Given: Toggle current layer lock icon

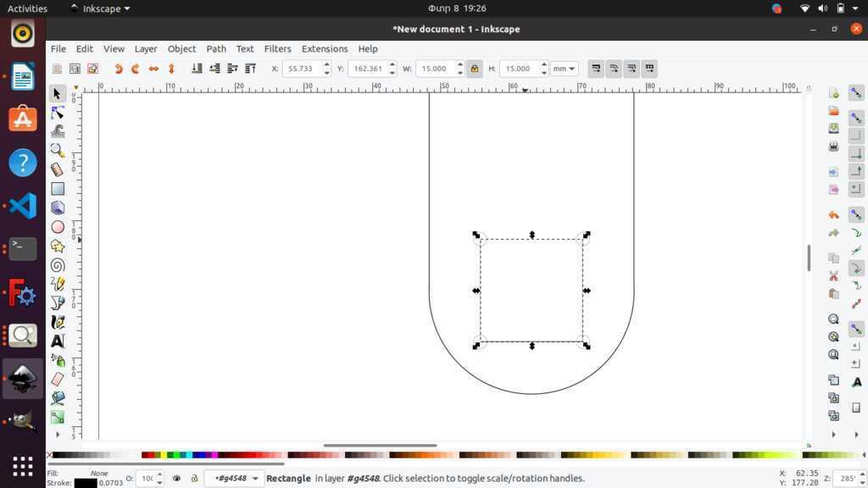Looking at the screenshot, I should coord(194,478).
